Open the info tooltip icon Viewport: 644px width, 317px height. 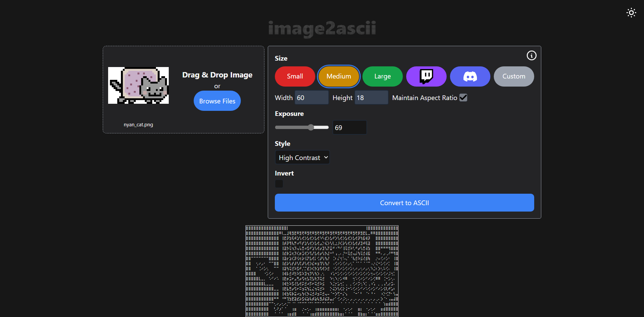[x=531, y=55]
